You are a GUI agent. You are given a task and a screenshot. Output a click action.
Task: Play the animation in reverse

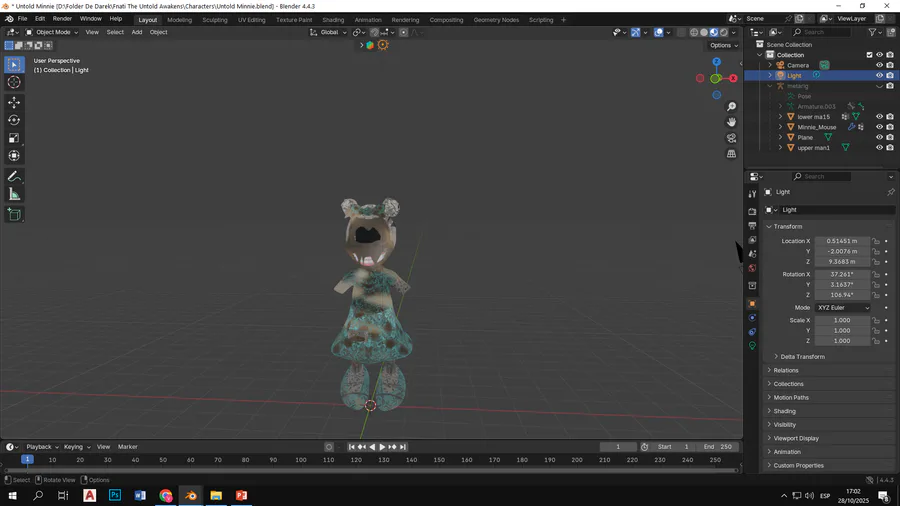372,447
